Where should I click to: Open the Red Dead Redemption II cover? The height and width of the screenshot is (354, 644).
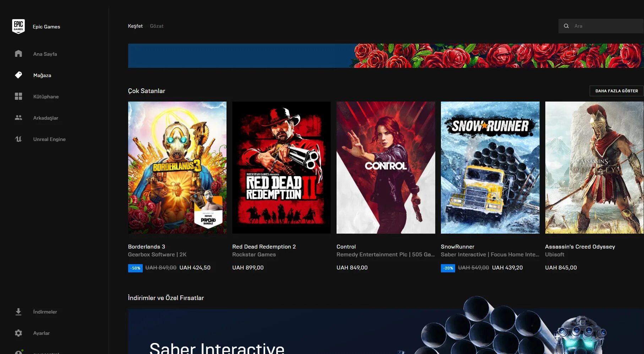tap(281, 168)
